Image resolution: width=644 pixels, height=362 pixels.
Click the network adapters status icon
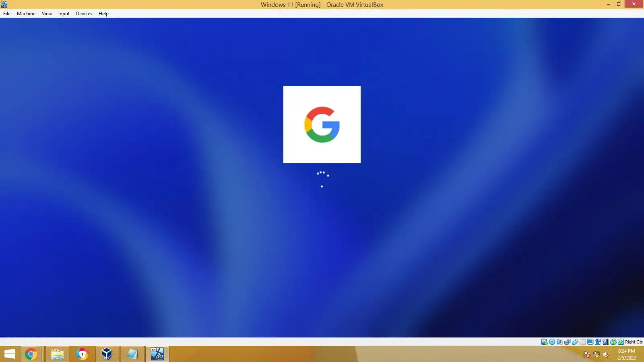click(x=568, y=342)
